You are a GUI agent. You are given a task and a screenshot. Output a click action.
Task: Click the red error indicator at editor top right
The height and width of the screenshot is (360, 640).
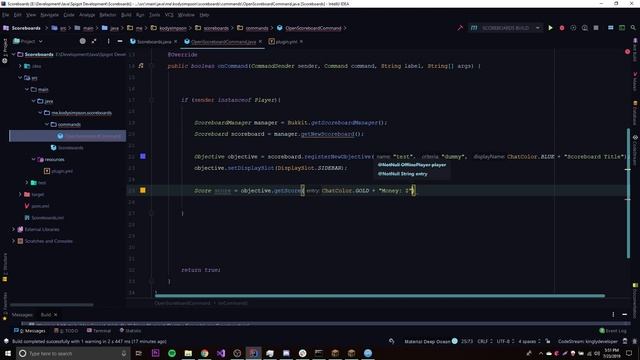tap(627, 52)
